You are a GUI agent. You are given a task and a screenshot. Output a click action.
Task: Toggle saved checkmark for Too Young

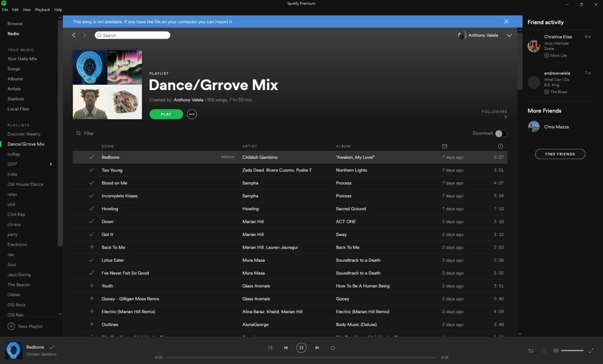pos(92,170)
